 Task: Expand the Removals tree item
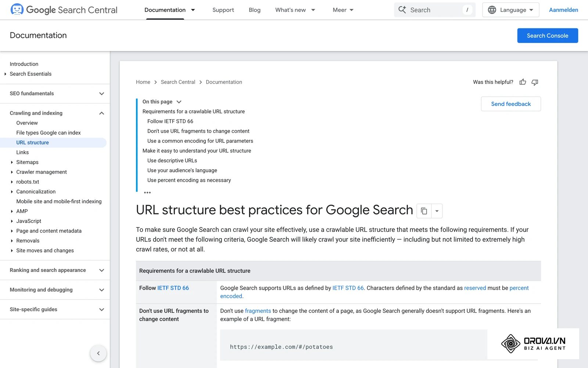click(12, 241)
